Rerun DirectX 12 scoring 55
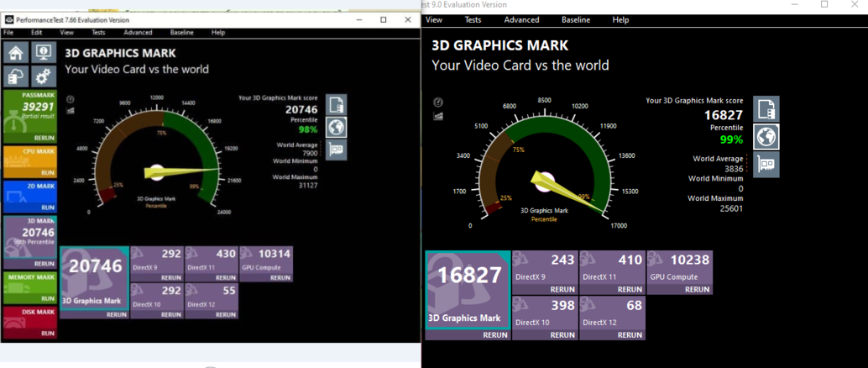 [x=225, y=314]
